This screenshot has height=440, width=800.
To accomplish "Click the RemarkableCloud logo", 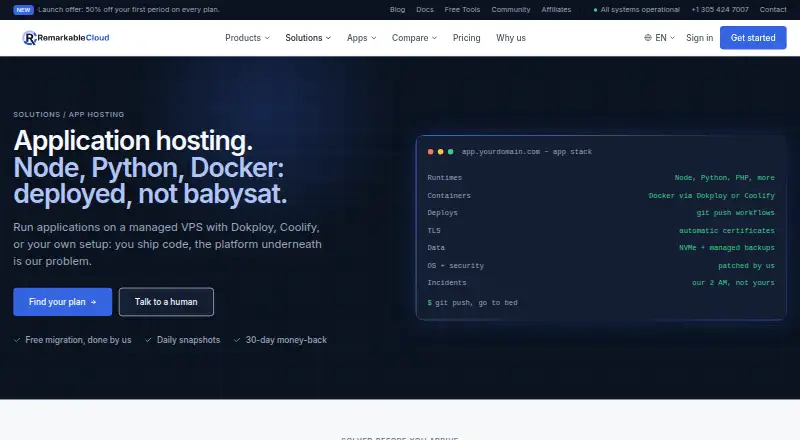I will (x=66, y=38).
